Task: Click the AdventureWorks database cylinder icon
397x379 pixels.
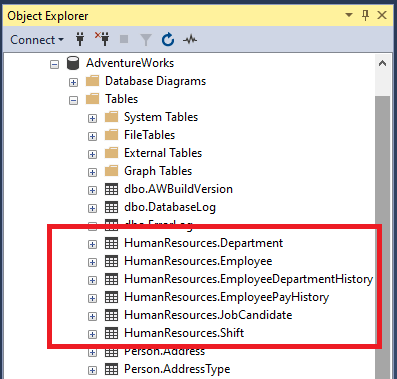Action: 73,63
